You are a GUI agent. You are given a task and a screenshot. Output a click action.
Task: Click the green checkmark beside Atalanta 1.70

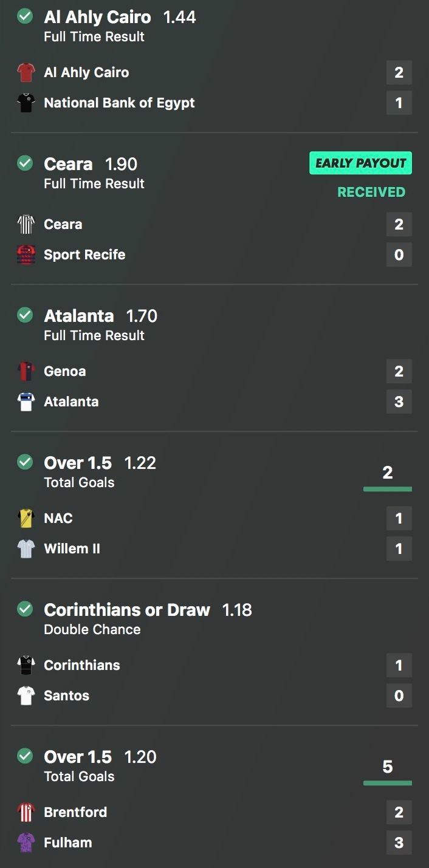[25, 315]
